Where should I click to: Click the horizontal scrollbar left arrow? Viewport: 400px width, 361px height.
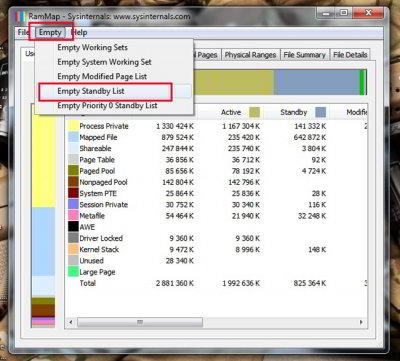(x=71, y=322)
